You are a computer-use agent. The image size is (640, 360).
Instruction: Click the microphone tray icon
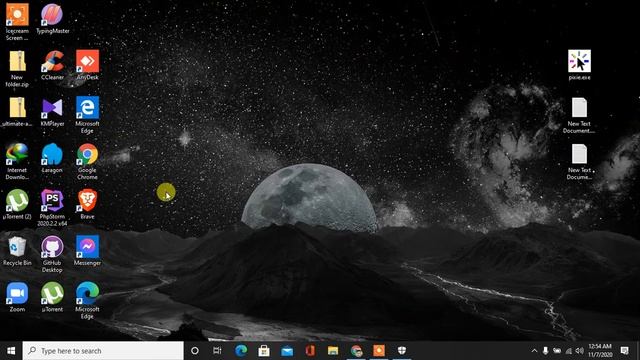545,351
